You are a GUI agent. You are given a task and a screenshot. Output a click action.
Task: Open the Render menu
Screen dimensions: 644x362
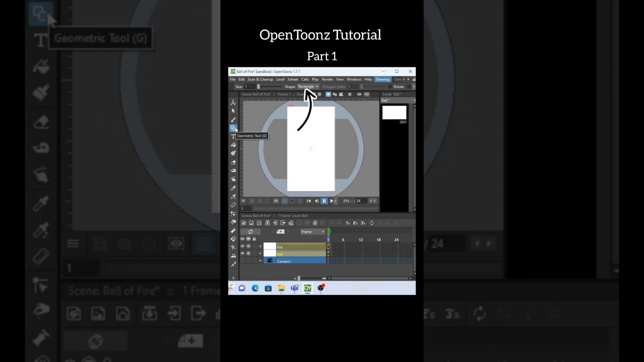pos(327,79)
